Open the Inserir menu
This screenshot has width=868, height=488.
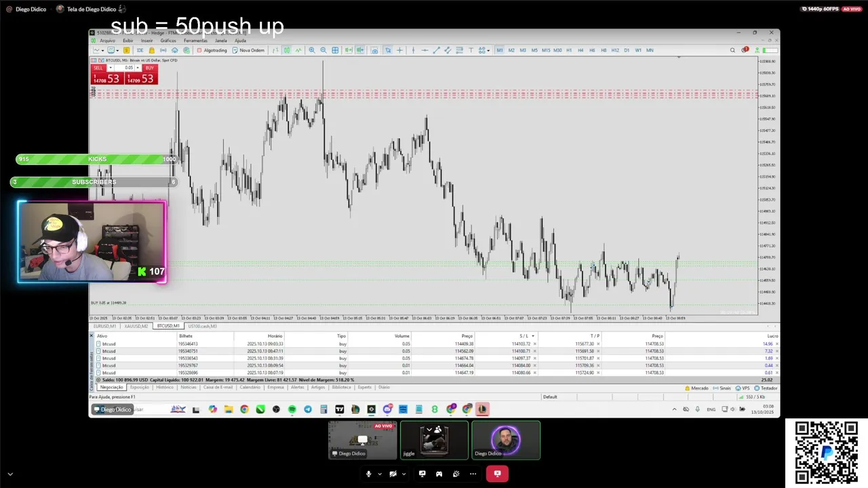[146, 41]
